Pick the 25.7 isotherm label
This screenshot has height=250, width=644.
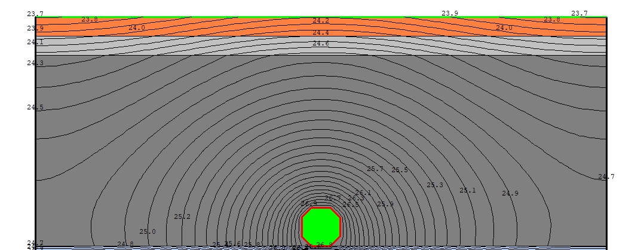pyautogui.click(x=375, y=169)
